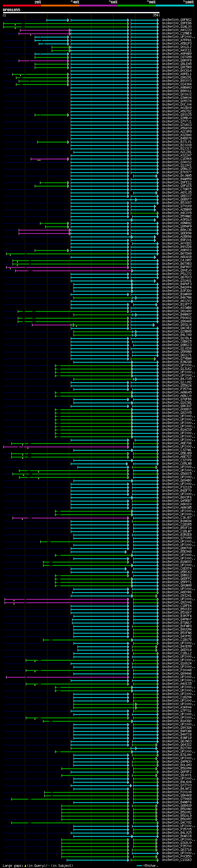Viewport: 197px width, 868px height.
Task: Select hit UniRef100_C1SG63
Action: pos(176,860)
